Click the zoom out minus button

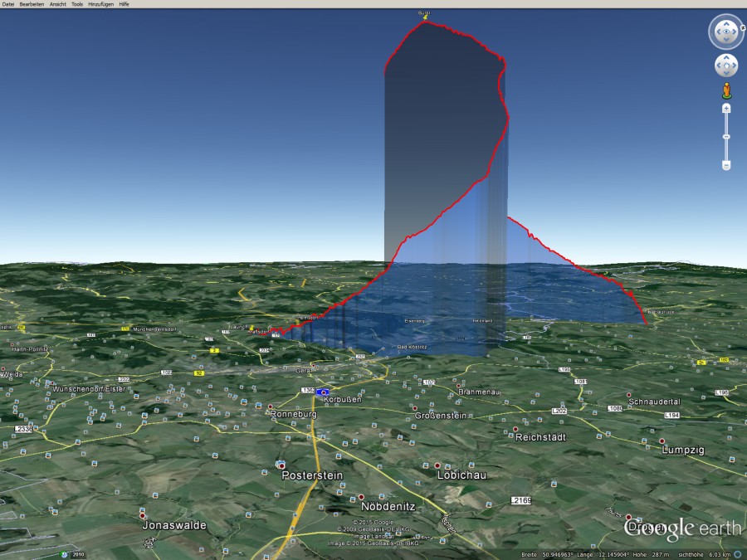726,165
